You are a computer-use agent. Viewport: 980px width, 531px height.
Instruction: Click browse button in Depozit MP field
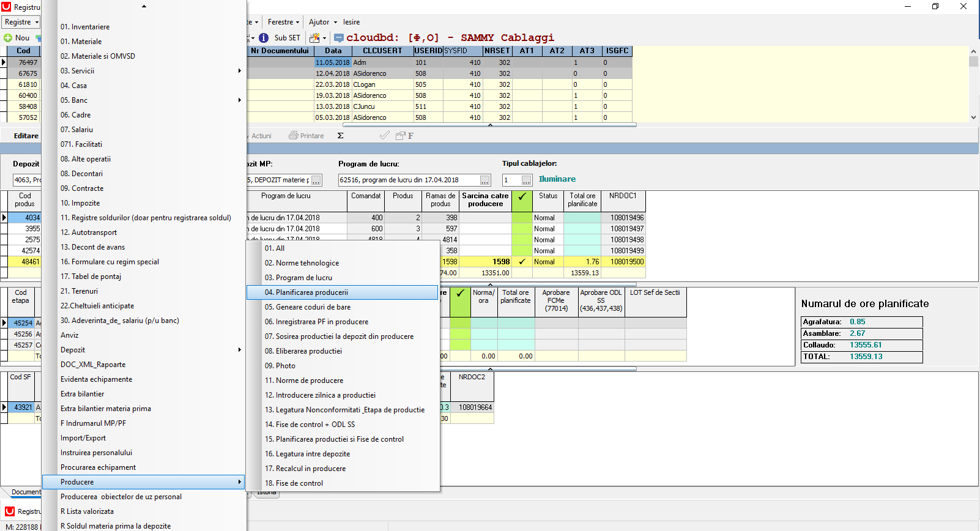point(316,180)
